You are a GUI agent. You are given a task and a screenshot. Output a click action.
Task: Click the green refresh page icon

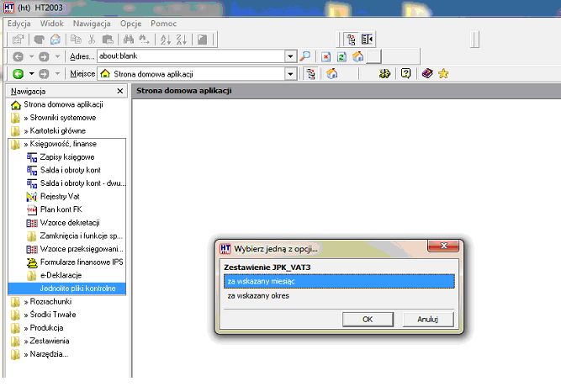(341, 56)
